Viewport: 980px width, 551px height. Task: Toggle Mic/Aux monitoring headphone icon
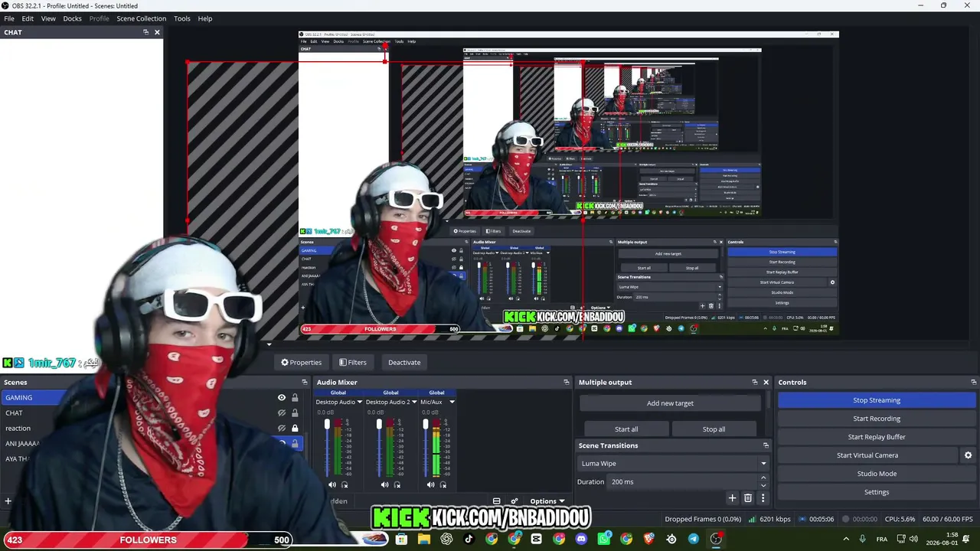443,484
